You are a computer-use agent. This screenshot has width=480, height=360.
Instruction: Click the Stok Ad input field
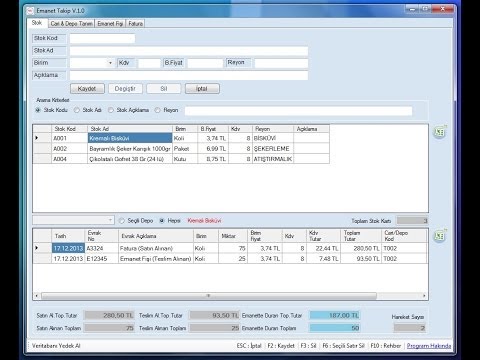click(189, 51)
